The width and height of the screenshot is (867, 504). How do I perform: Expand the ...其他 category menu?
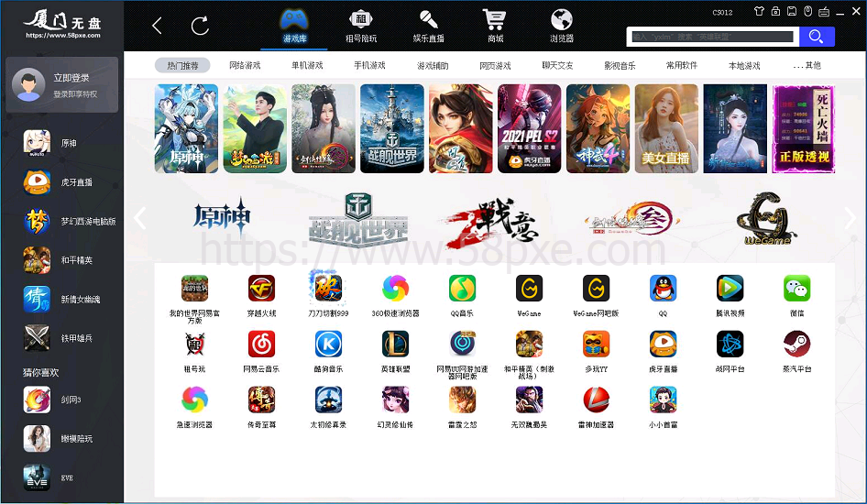(x=807, y=66)
